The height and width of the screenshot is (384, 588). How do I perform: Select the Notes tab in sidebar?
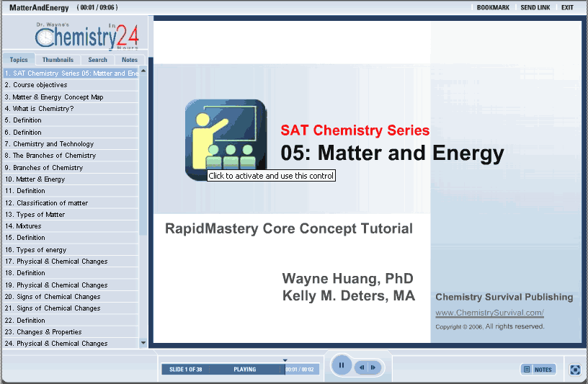coord(130,60)
